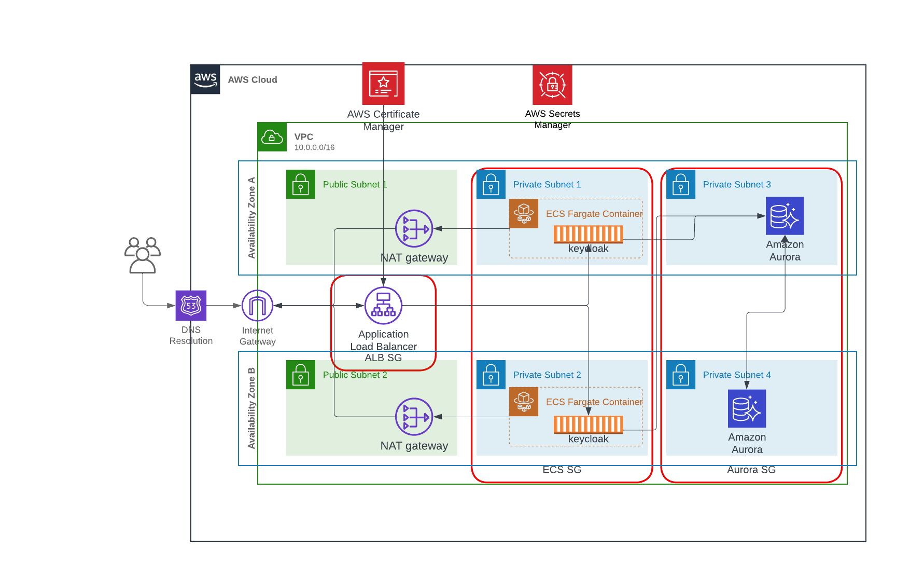Click the 'Public Subnet 1' label
This screenshot has width=924, height=562.
tap(355, 185)
